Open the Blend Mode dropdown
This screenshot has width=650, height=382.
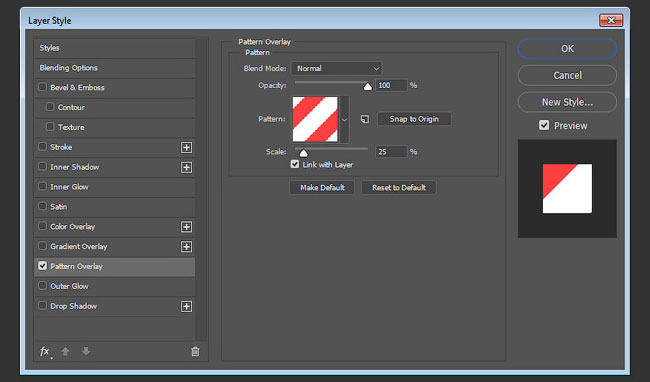336,68
